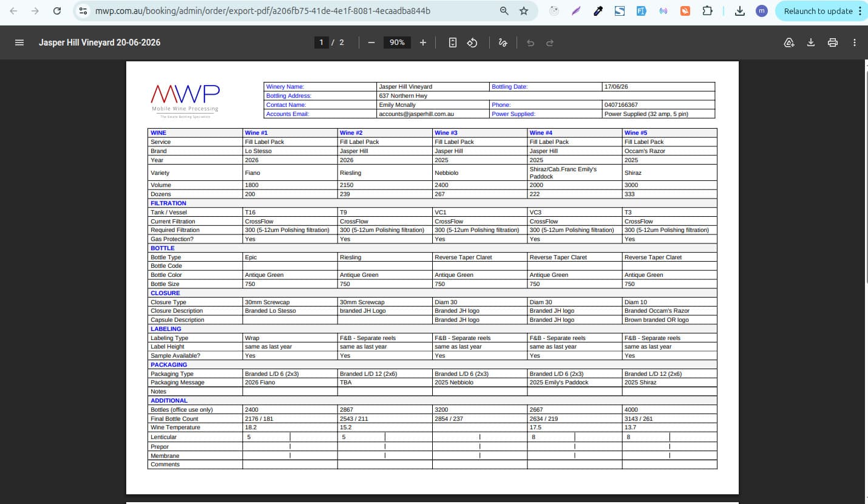Viewport: 868px width, 504px height.
Task: Select the bottling date 17/06/26
Action: tap(616, 87)
